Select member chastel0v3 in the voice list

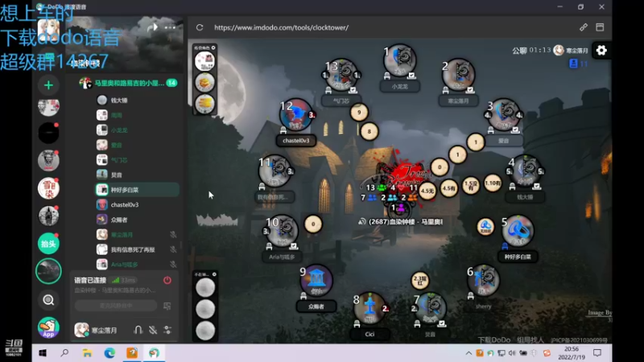(137, 204)
